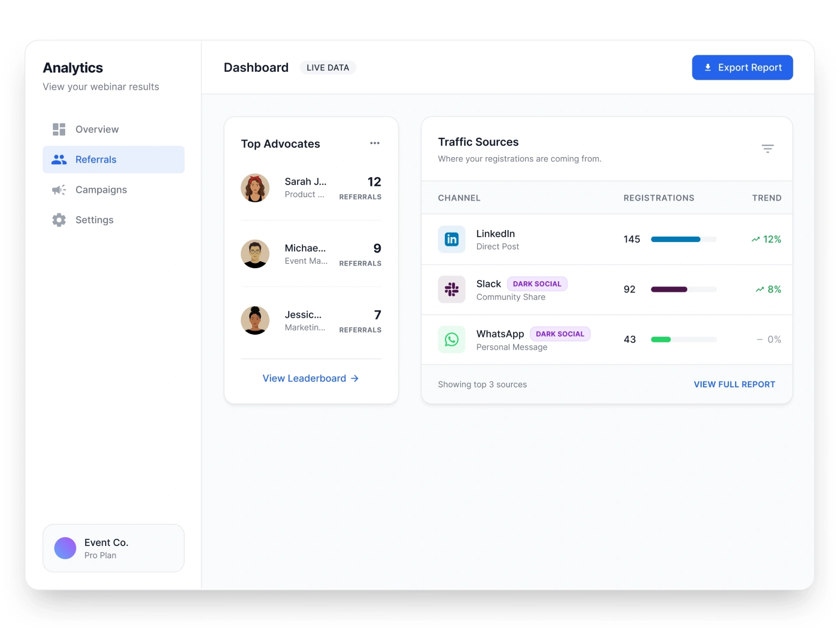The image size is (840, 630).
Task: Select the Referrals people icon
Action: pyautogui.click(x=59, y=159)
